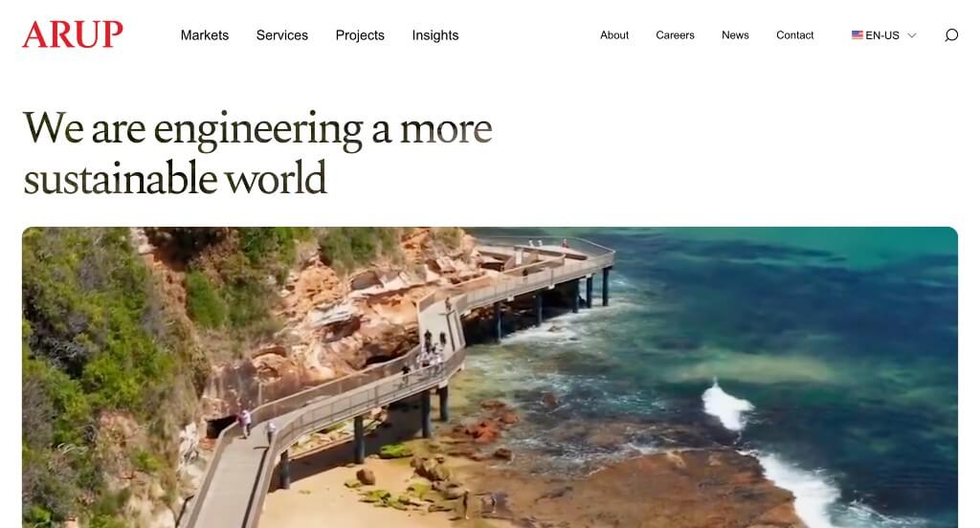Visit the Careers link
The image size is (980, 528).
675,35
